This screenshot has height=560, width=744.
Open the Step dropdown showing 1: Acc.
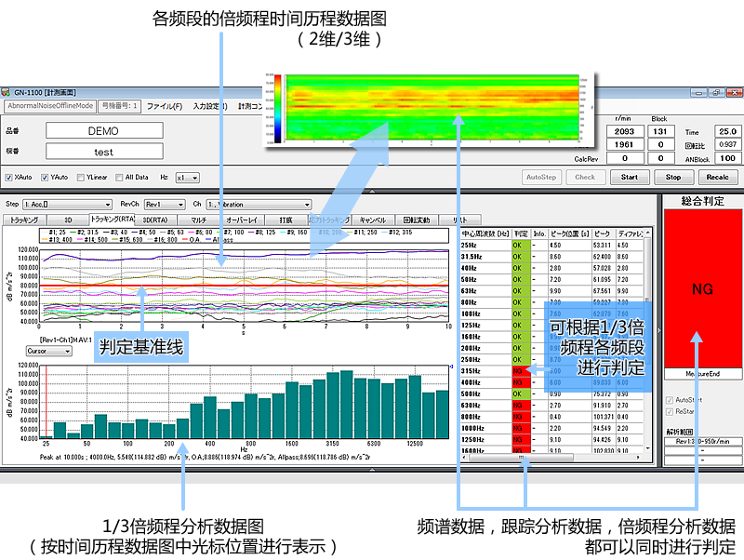coord(67,205)
